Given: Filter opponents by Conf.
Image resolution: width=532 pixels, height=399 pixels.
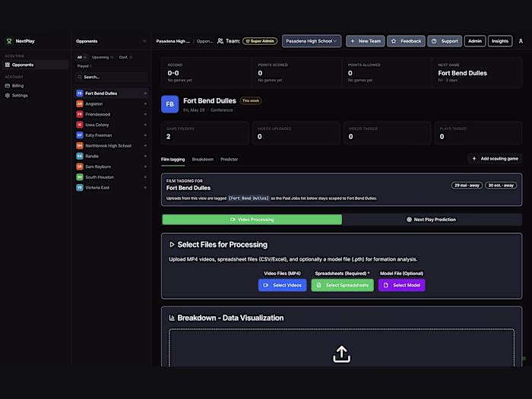Looking at the screenshot, I should (x=125, y=57).
